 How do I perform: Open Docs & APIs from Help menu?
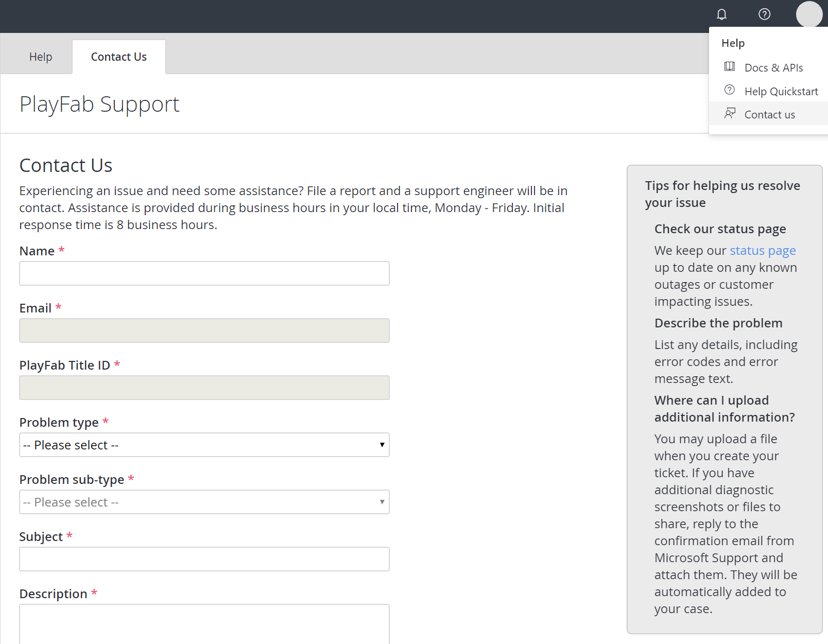coord(768,67)
